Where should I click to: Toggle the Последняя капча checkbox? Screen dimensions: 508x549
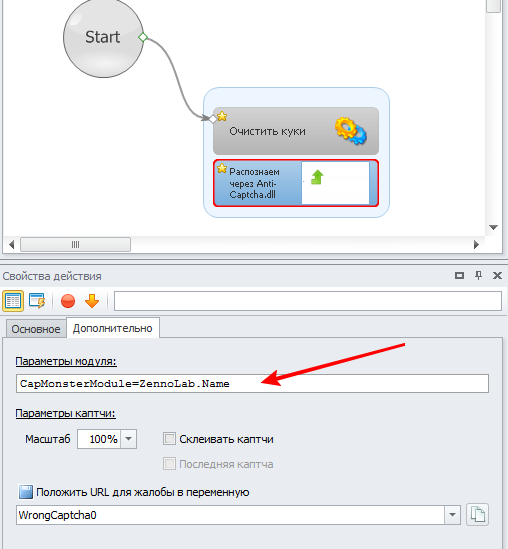(169, 464)
